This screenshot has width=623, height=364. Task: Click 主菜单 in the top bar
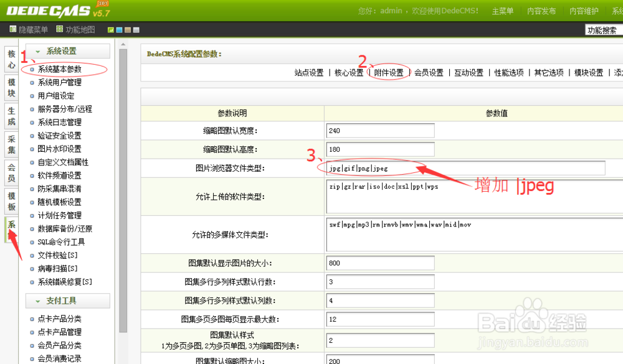coord(503,11)
